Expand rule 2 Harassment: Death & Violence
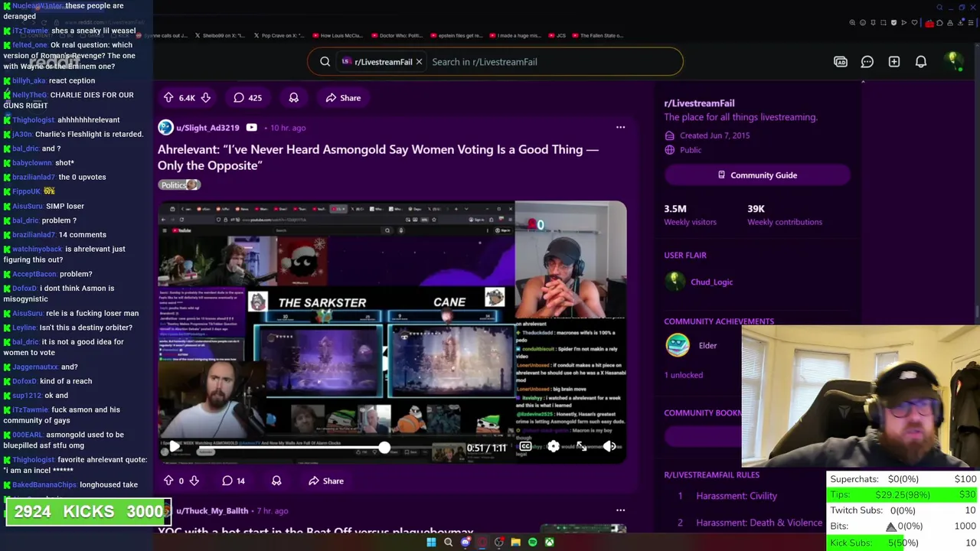Image resolution: width=980 pixels, height=551 pixels. click(759, 523)
